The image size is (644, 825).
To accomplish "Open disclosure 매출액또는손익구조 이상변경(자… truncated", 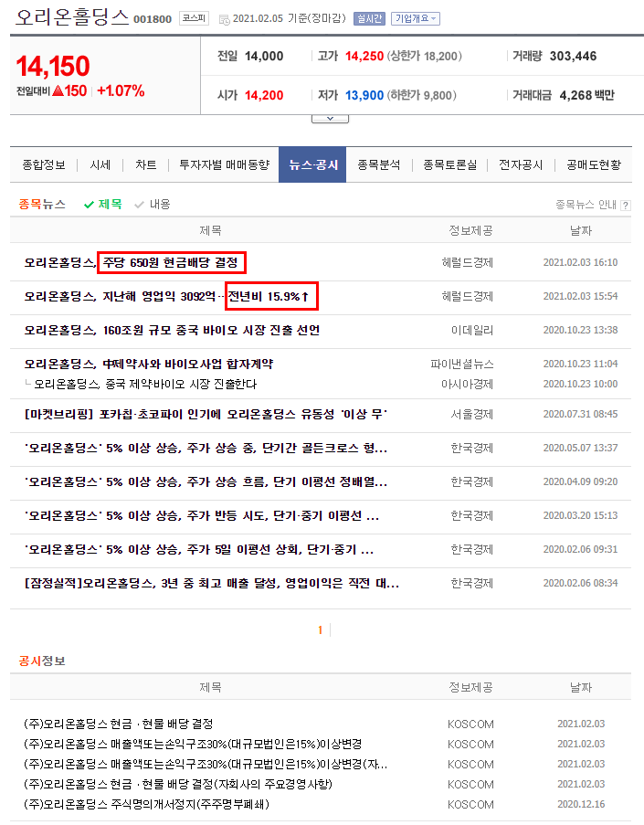I will (206, 764).
